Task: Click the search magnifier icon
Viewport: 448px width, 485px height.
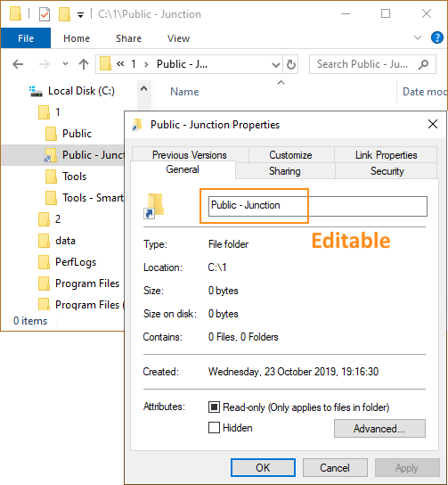Action: click(x=424, y=64)
